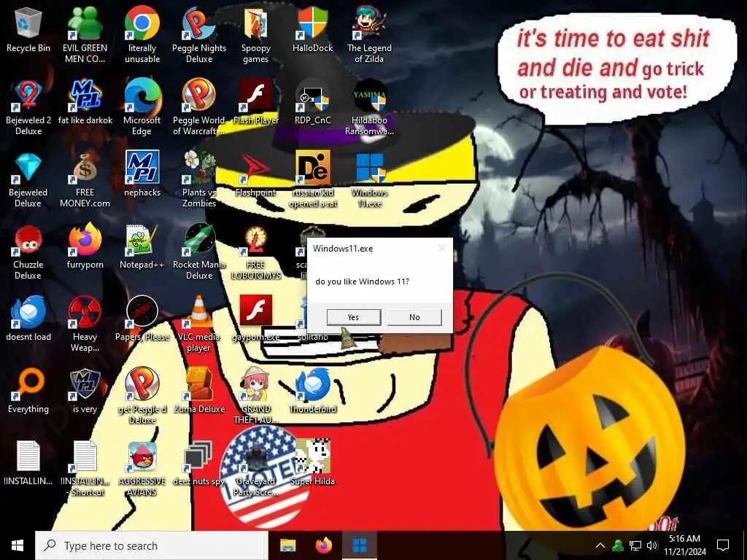Open the taskbar clock and date
The height and width of the screenshot is (560, 747).
coord(684,545)
